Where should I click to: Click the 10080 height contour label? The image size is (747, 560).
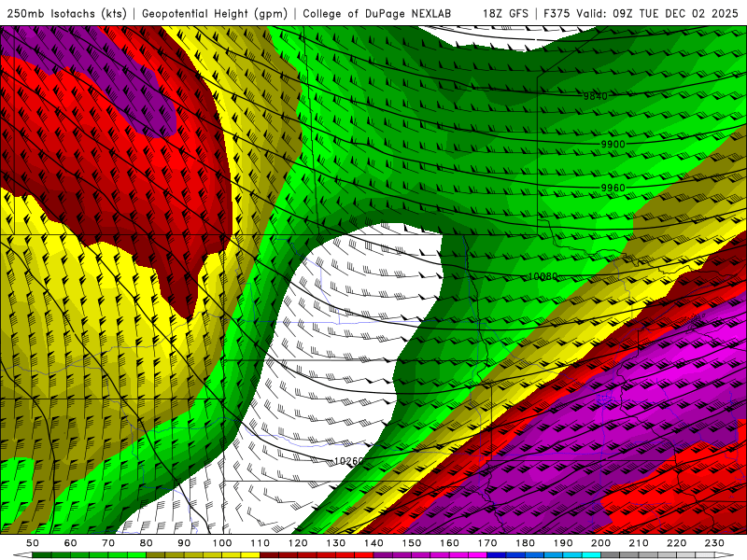click(543, 276)
